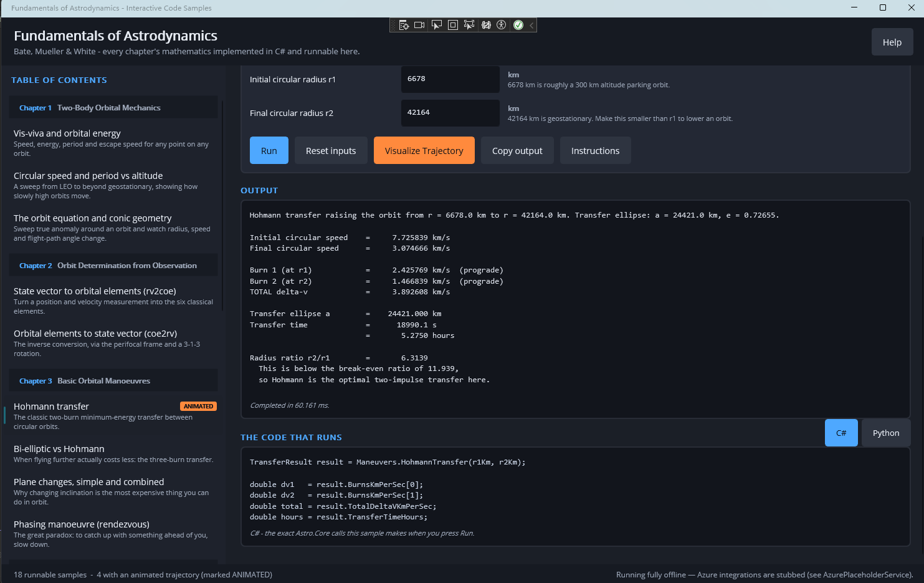Click the Maneuvers.HohmannTransfer code line
This screenshot has height=583, width=924.
click(388, 462)
